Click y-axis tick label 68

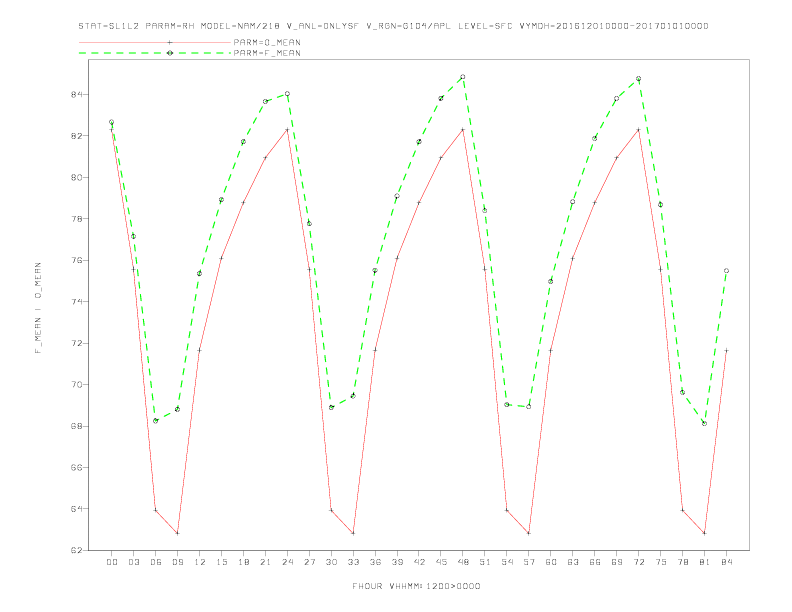click(x=76, y=426)
